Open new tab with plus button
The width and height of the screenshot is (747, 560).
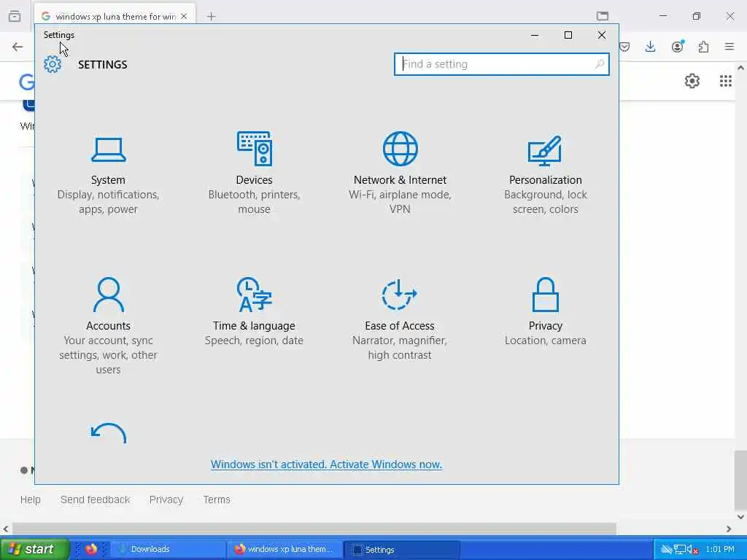(x=211, y=17)
